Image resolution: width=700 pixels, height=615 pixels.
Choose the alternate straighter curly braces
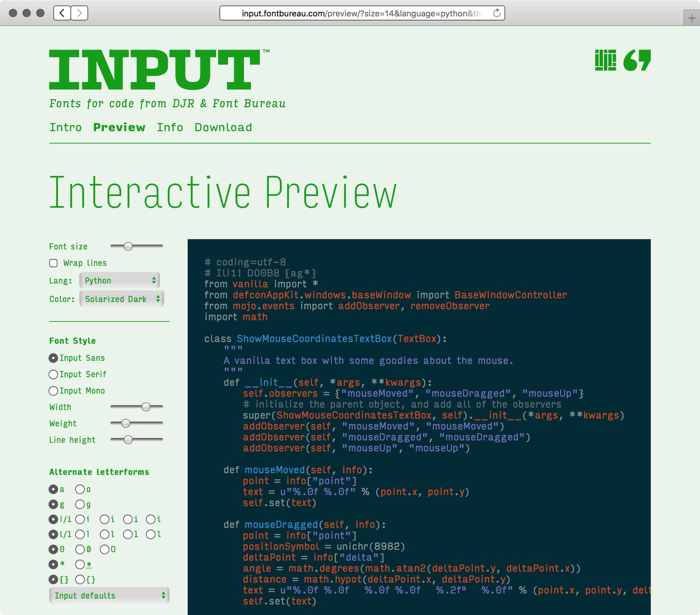click(x=80, y=580)
